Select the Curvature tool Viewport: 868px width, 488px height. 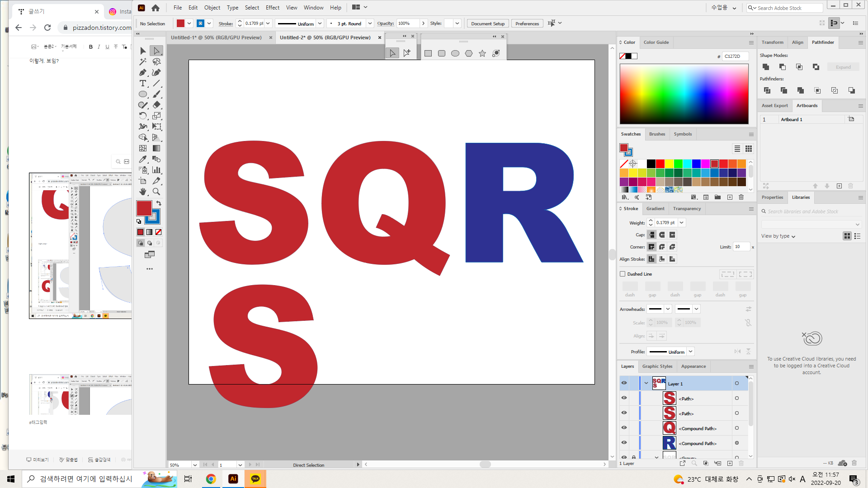(x=156, y=73)
